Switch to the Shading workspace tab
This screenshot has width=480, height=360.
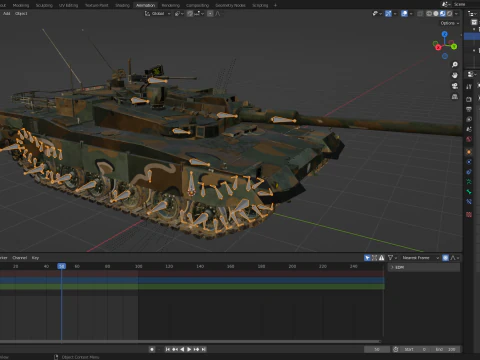click(x=122, y=5)
